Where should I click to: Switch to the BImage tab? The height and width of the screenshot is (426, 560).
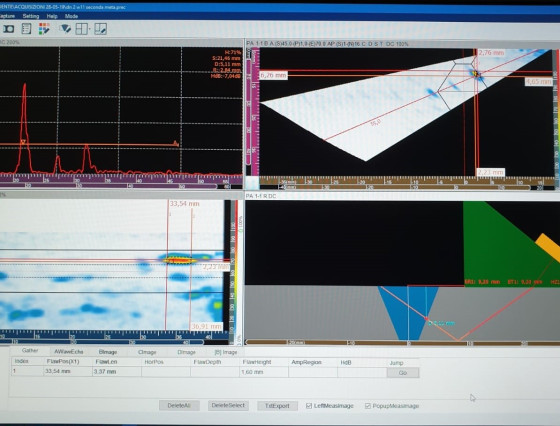pyautogui.click(x=108, y=352)
